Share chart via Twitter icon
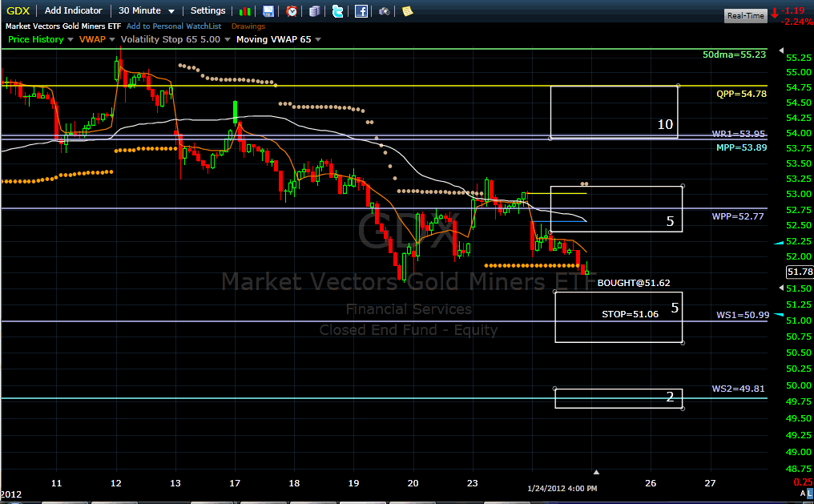The width and height of the screenshot is (814, 504). click(x=338, y=11)
